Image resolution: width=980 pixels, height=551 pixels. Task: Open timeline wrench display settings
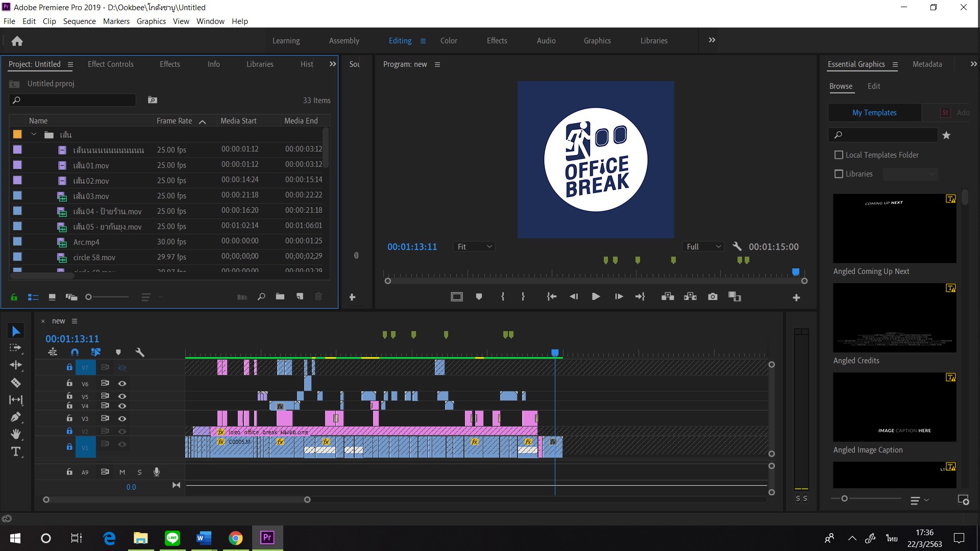coord(140,352)
